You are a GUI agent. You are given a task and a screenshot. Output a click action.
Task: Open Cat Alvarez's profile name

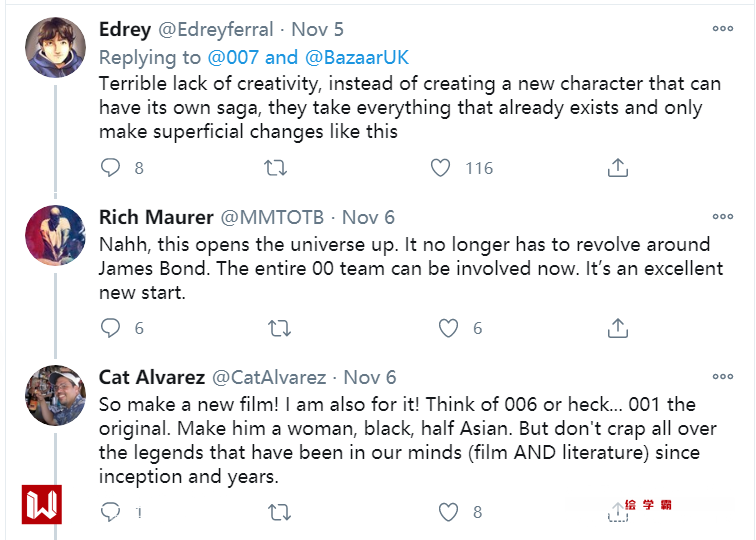(x=152, y=377)
